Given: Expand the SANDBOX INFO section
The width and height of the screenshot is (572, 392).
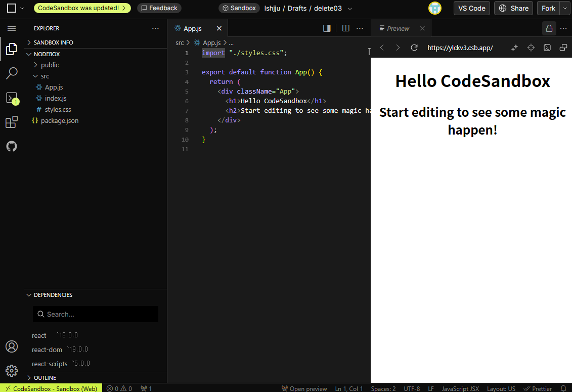Looking at the screenshot, I should point(53,42).
